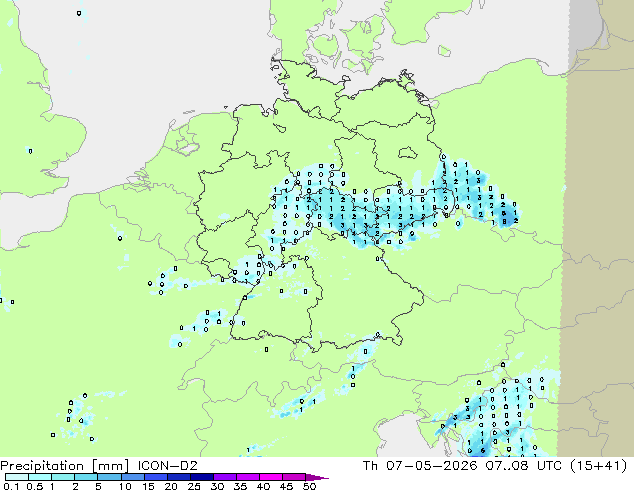
Task: Click the 25 to 30 mm legend color
Action: (x=201, y=477)
